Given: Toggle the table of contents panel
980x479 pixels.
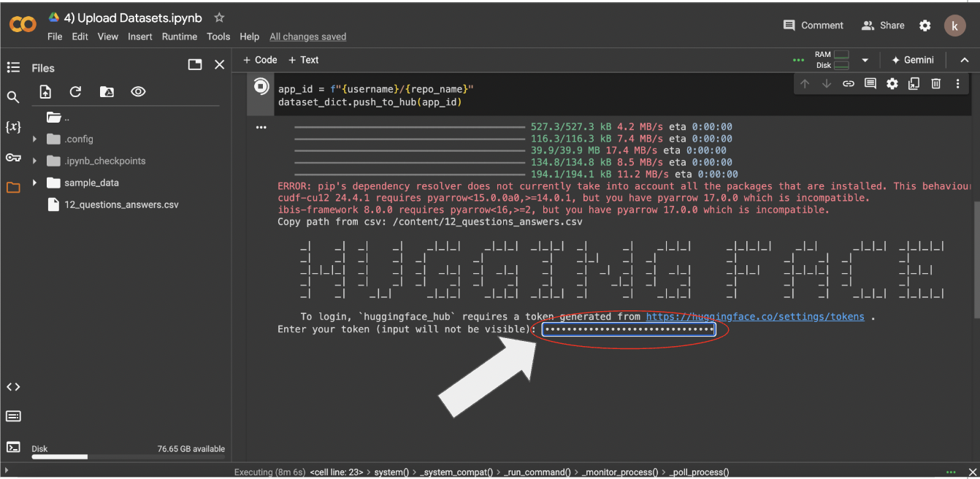Looking at the screenshot, I should (13, 67).
